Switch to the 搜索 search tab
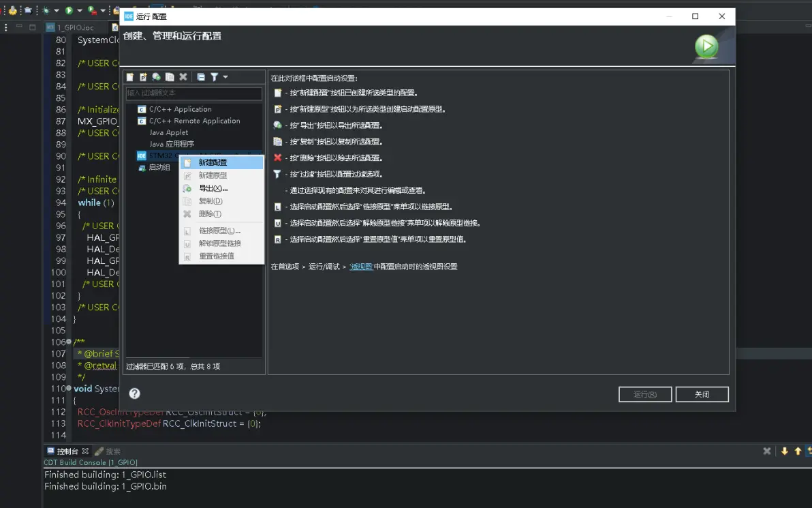Viewport: 812px width, 508px height. pyautogui.click(x=108, y=451)
